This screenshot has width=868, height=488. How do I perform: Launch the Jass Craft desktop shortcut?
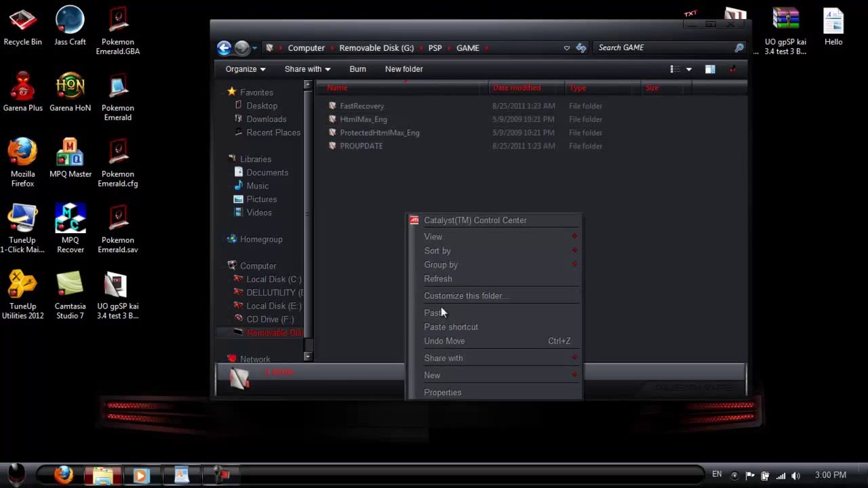point(70,26)
